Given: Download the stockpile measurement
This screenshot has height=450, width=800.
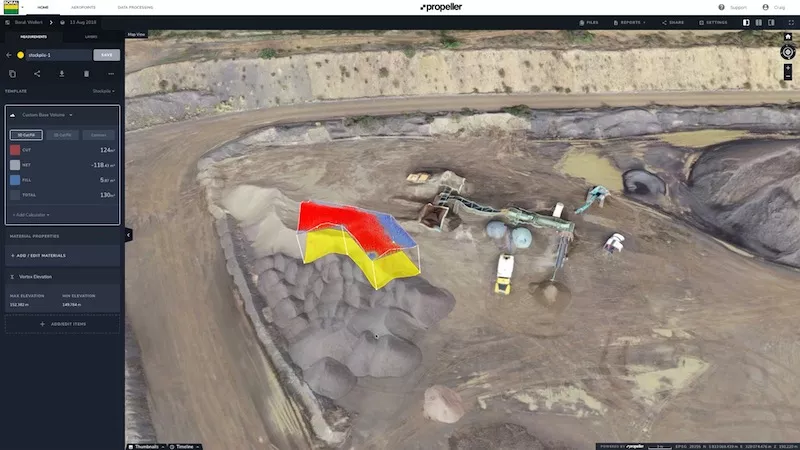Looking at the screenshot, I should point(62,73).
